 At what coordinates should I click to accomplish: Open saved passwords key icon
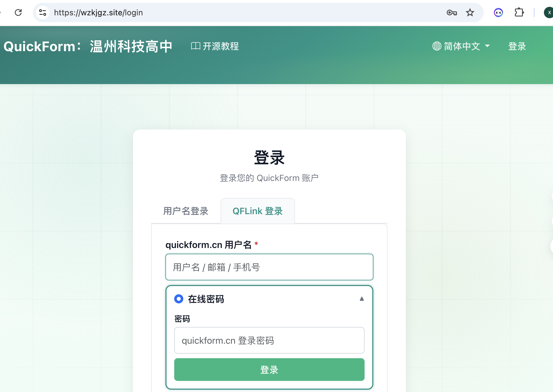pos(452,12)
